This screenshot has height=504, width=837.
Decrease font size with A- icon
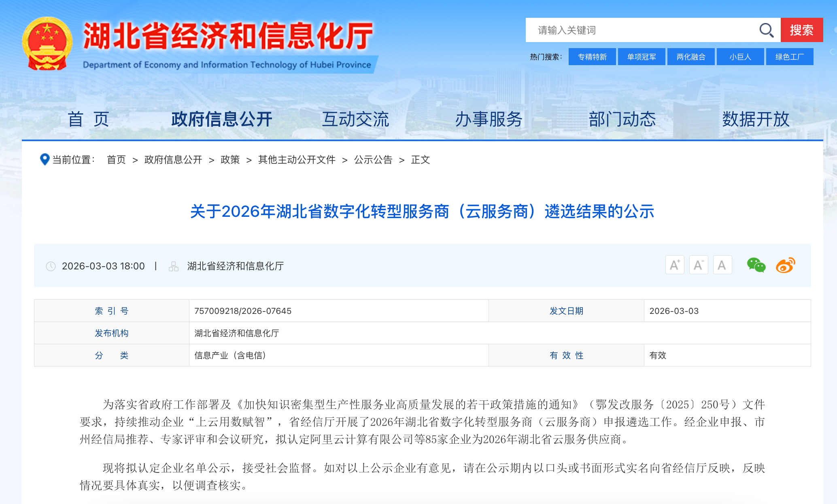coord(699,265)
